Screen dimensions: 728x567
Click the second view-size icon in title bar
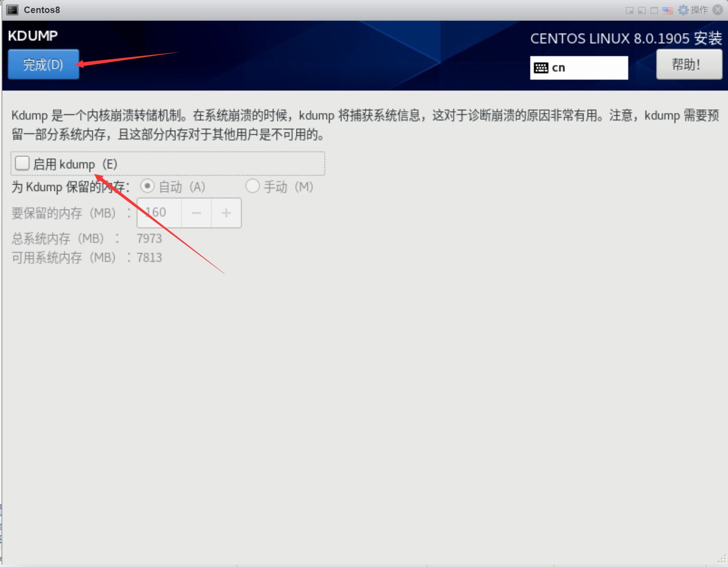tap(642, 10)
